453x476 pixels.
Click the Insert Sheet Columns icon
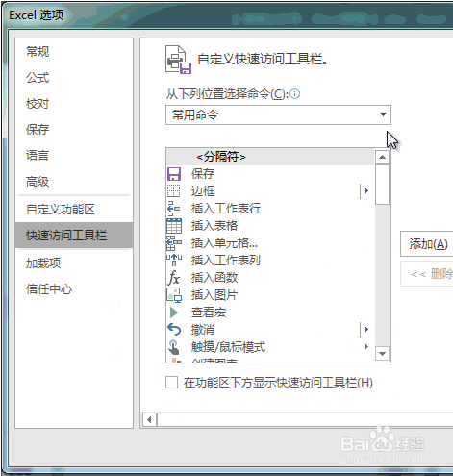pyautogui.click(x=174, y=261)
